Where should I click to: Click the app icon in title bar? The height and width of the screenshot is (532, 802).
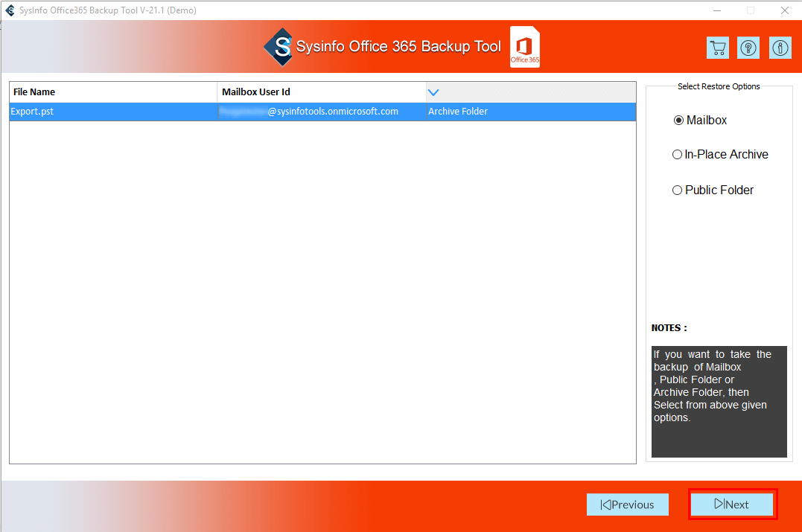10,10
